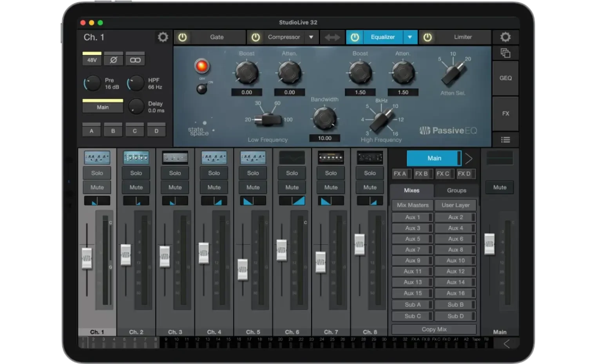The height and width of the screenshot is (364, 596).
Task: Select the Ch. 7 Fat Channel thumbnail
Action: pos(331,158)
